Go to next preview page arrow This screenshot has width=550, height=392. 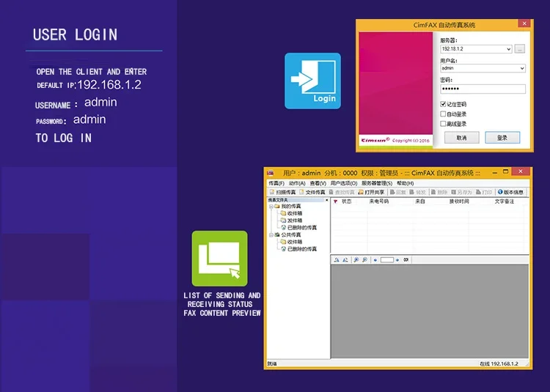pos(397,260)
